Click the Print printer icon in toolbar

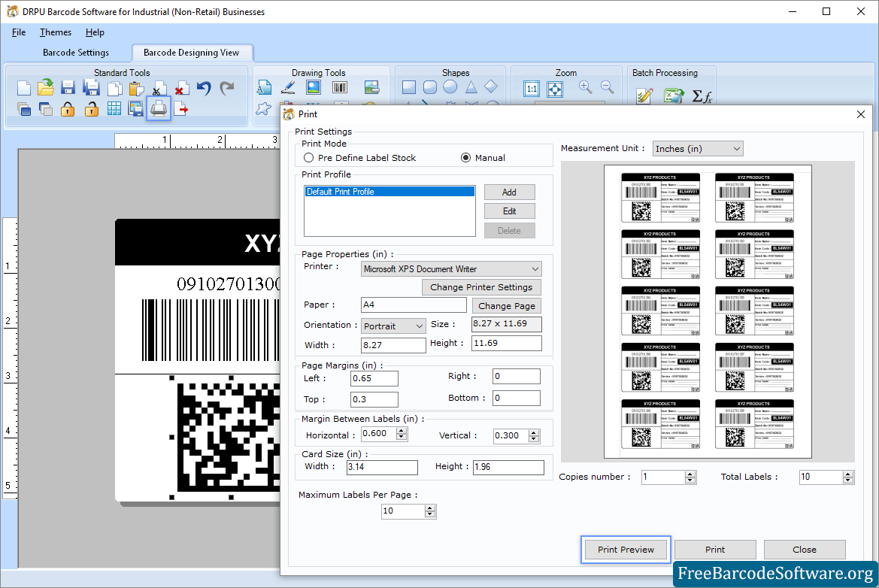coord(159,108)
